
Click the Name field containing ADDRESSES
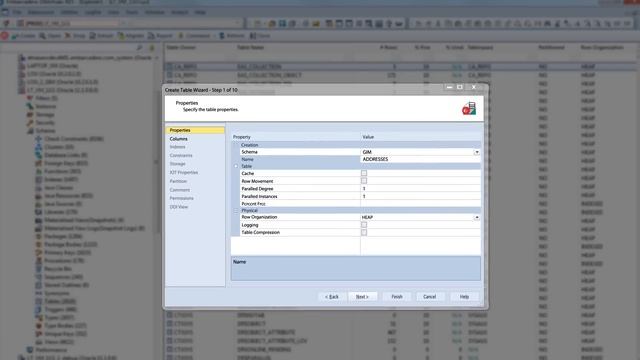[420, 159]
